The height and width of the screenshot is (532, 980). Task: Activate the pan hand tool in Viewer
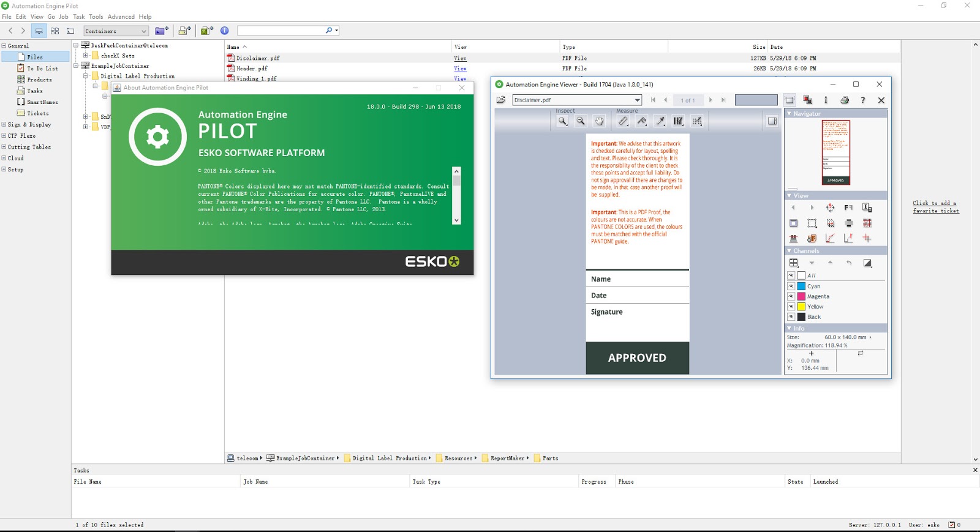(x=599, y=121)
